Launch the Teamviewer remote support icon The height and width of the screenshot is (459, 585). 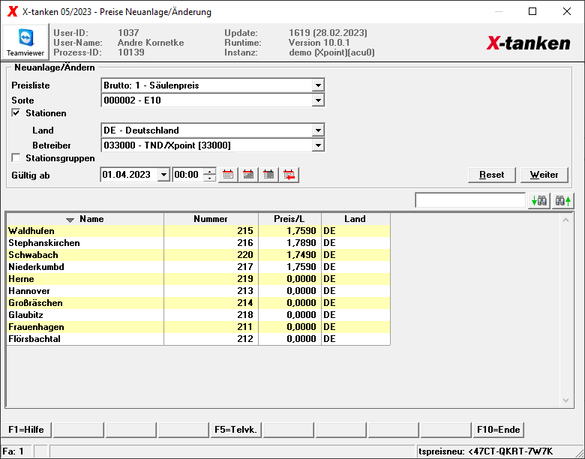[25, 42]
